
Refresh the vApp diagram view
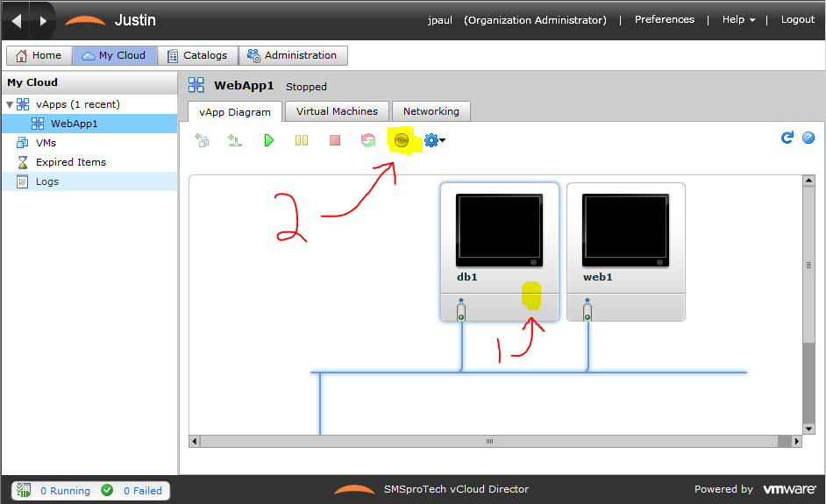(x=787, y=138)
